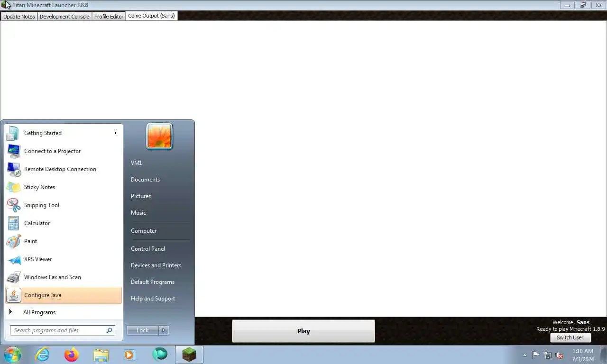Open Windows Explorer folder in taskbar

tap(101, 355)
